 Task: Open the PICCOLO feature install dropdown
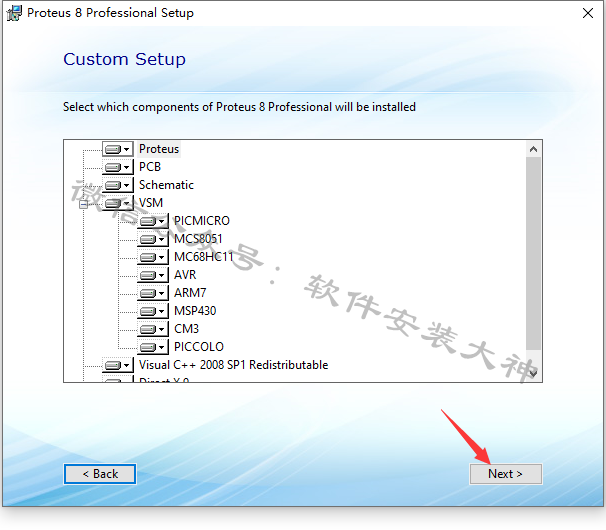(153, 347)
